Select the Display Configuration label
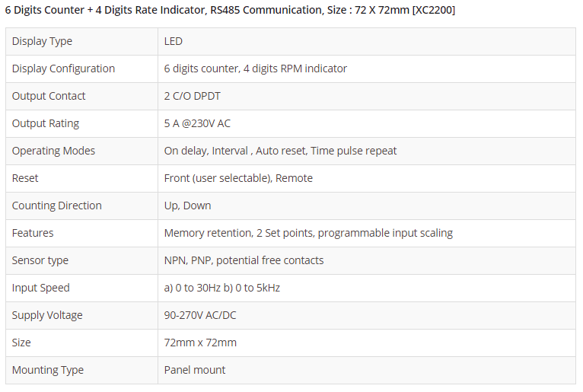The image size is (583, 392). tap(63, 69)
